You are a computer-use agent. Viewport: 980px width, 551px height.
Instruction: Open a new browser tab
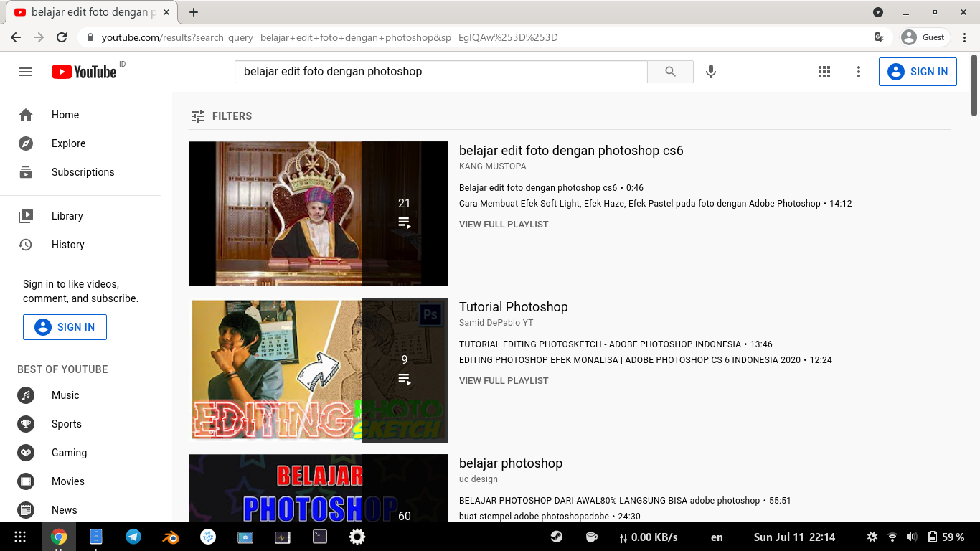(194, 12)
